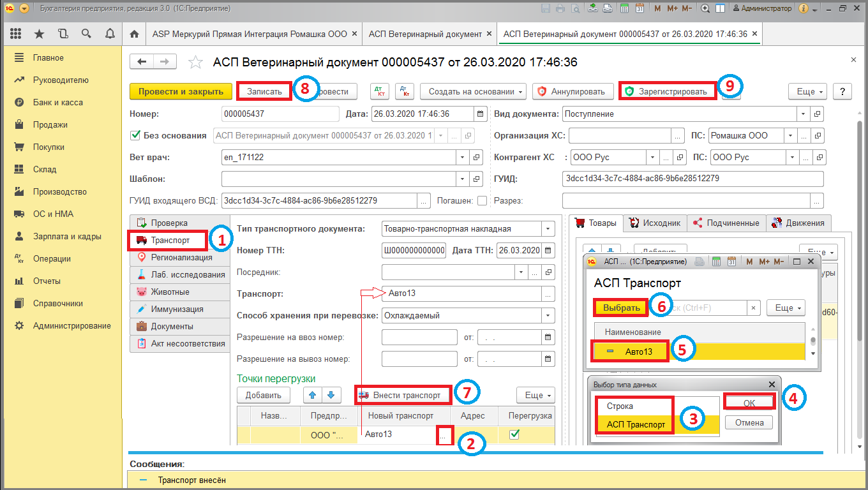This screenshot has height=490, width=868.
Task: Move transshipment row up with blue arrow
Action: coord(312,395)
